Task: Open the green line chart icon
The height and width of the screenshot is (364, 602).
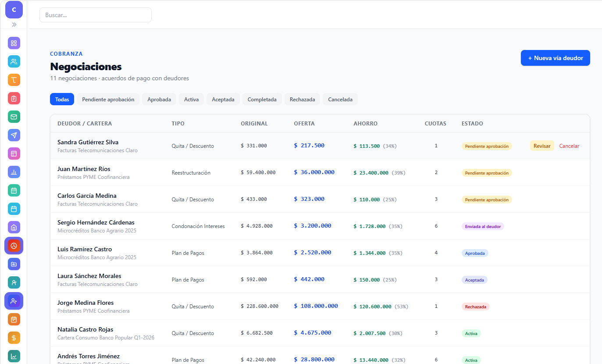Action: (14, 356)
